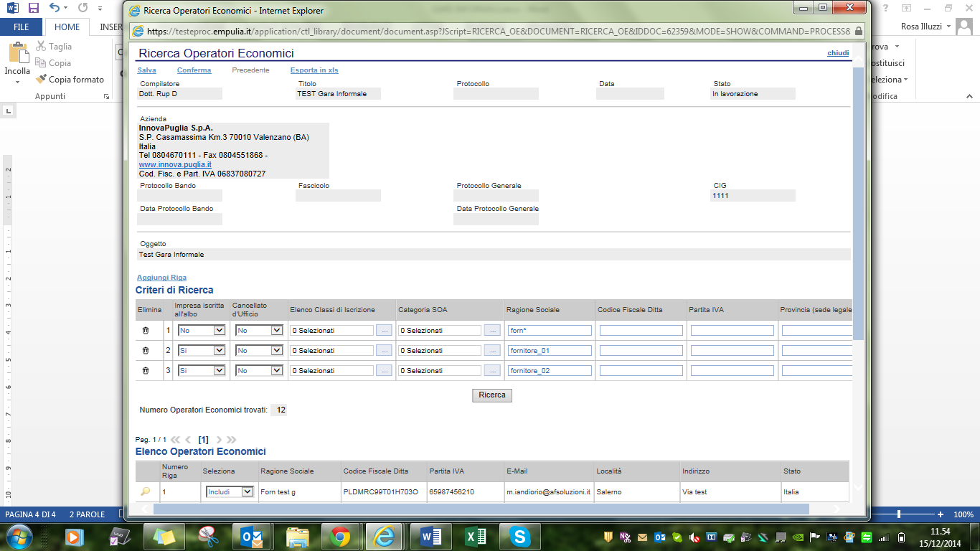980x551 pixels.
Task: Click Esporta in xls link
Action: [x=314, y=70]
